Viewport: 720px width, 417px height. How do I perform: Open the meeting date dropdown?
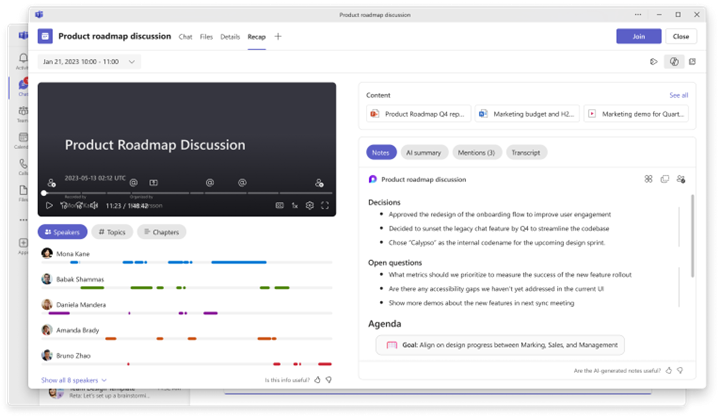pyautogui.click(x=89, y=62)
